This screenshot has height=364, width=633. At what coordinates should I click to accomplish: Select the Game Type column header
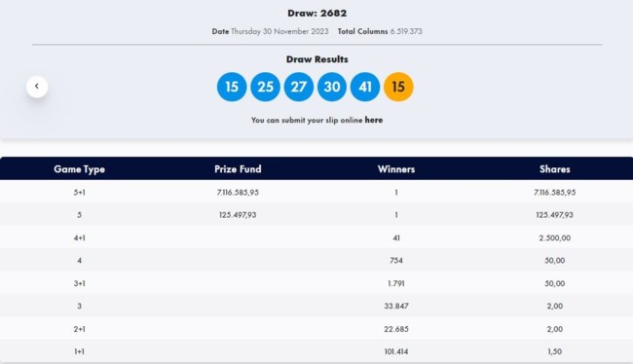(x=80, y=169)
